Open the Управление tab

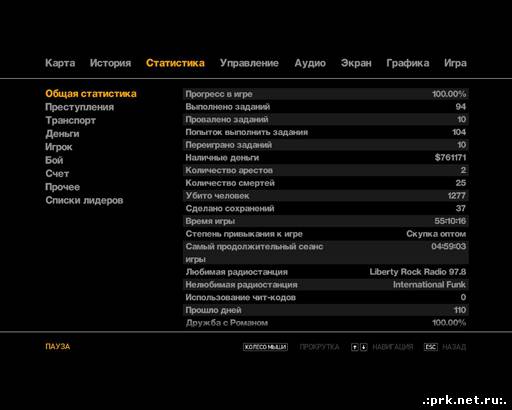tap(249, 63)
